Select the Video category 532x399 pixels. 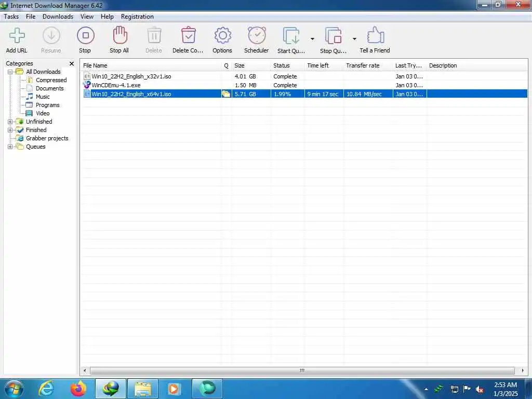coord(43,113)
